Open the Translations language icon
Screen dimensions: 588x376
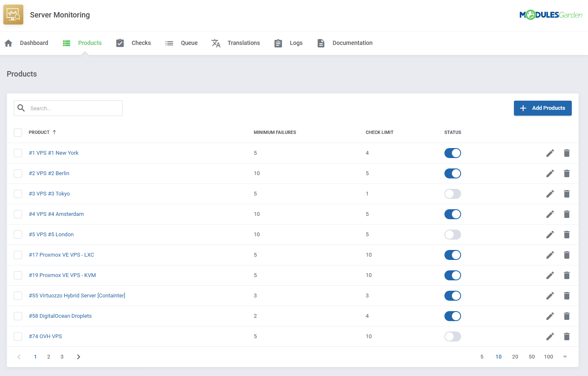click(x=216, y=43)
